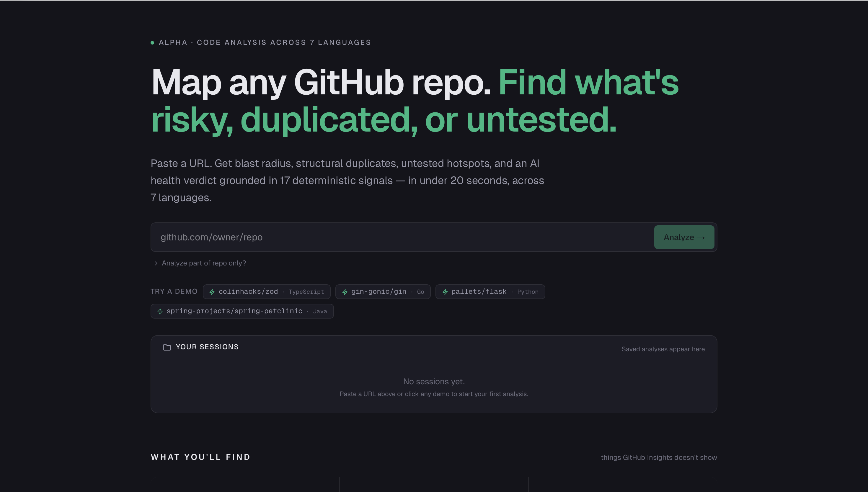Launch the pallets/flask Python demo
Image resolution: width=868 pixels, height=492 pixels.
(490, 292)
